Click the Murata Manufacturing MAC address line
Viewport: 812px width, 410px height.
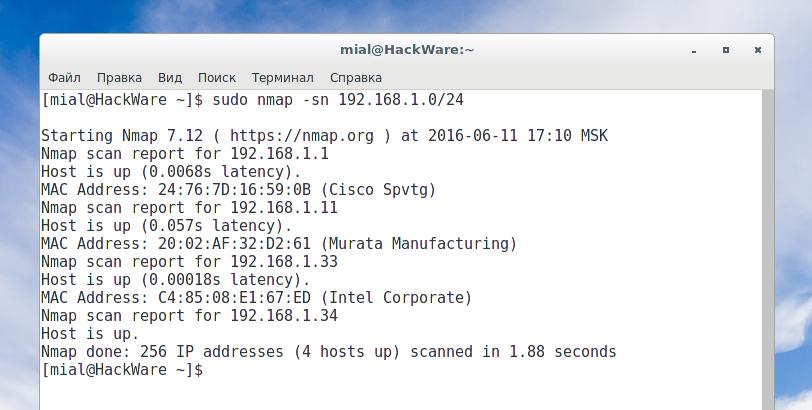click(x=279, y=244)
